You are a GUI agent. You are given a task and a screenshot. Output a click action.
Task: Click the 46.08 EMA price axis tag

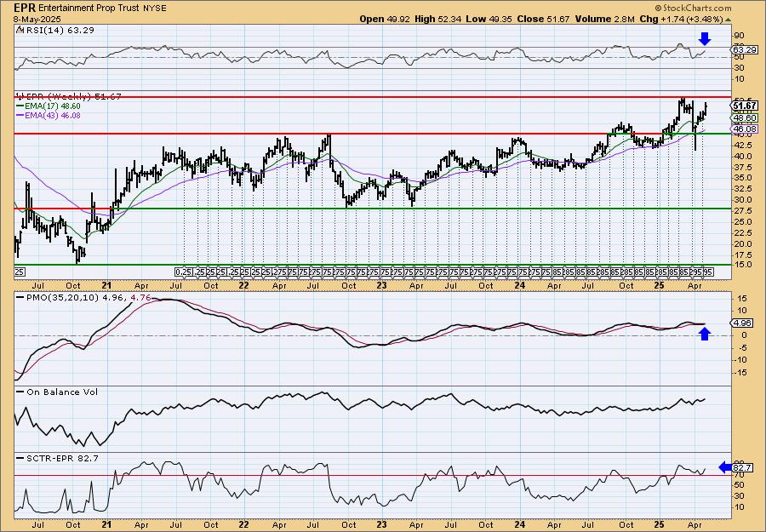745,129
